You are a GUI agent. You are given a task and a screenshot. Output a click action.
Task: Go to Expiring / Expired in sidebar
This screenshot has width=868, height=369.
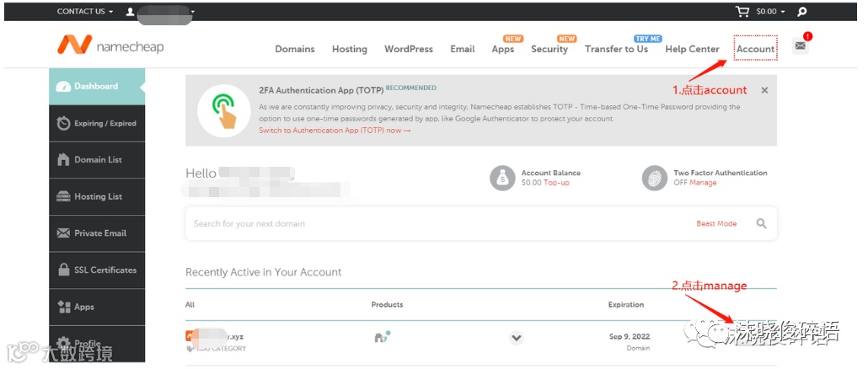(x=97, y=123)
